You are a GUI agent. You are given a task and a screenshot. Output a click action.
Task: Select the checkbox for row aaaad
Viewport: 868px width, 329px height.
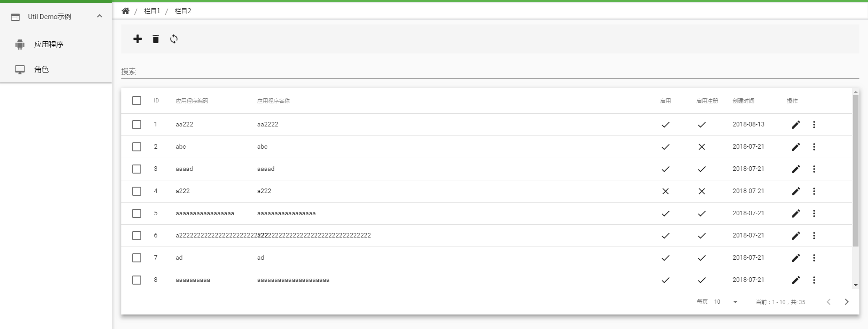[137, 169]
